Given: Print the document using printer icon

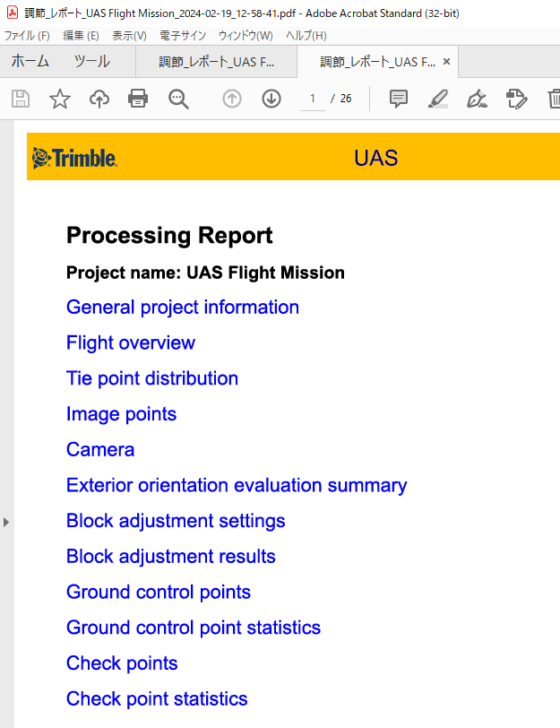Looking at the screenshot, I should click(138, 99).
